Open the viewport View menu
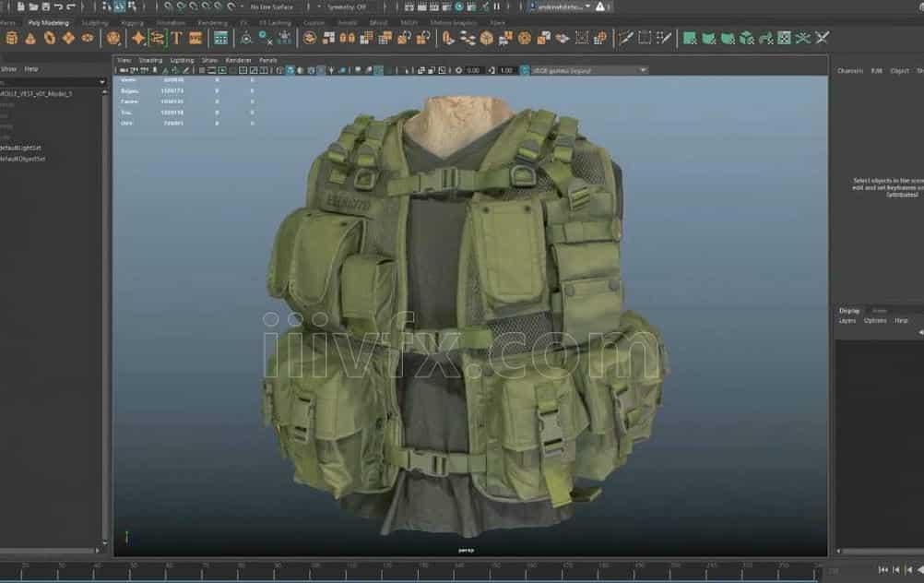This screenshot has width=924, height=583. click(x=124, y=60)
